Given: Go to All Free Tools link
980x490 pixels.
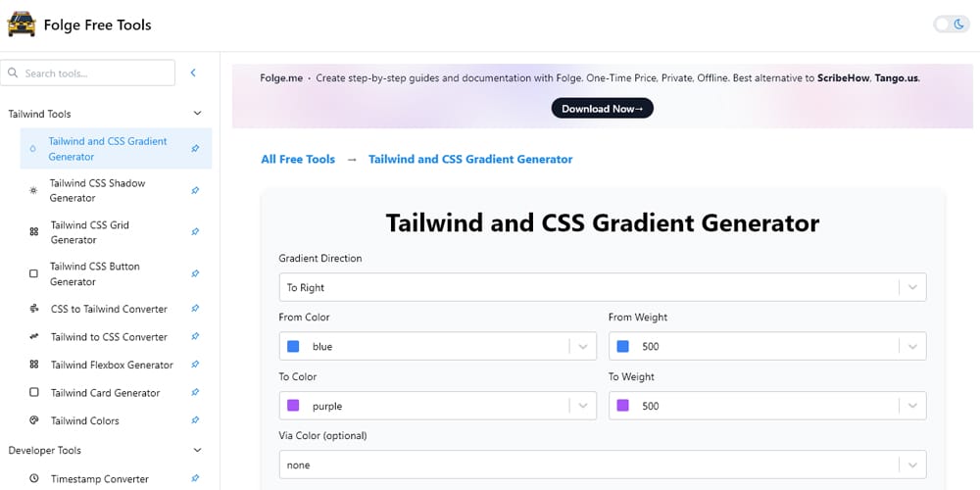Looking at the screenshot, I should click(298, 159).
